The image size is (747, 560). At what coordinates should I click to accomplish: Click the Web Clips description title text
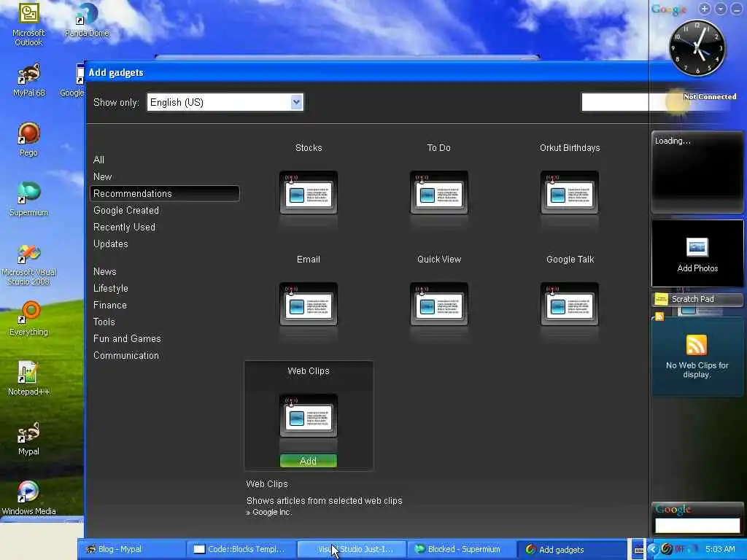[x=267, y=484]
